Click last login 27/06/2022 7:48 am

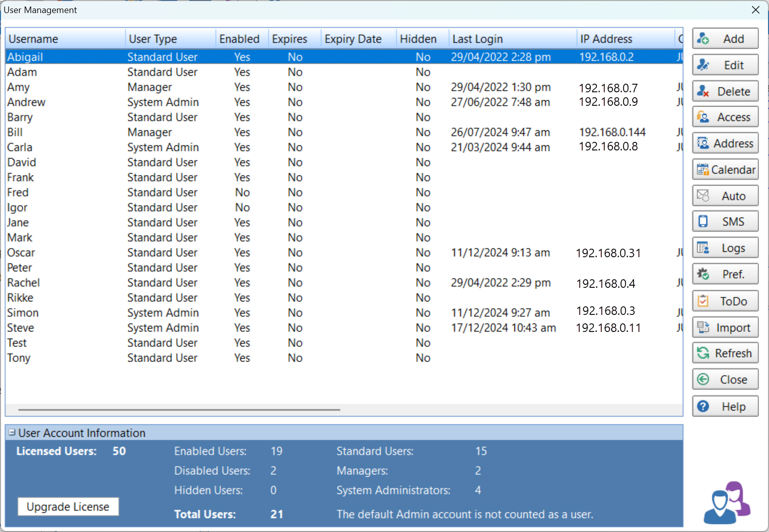500,102
